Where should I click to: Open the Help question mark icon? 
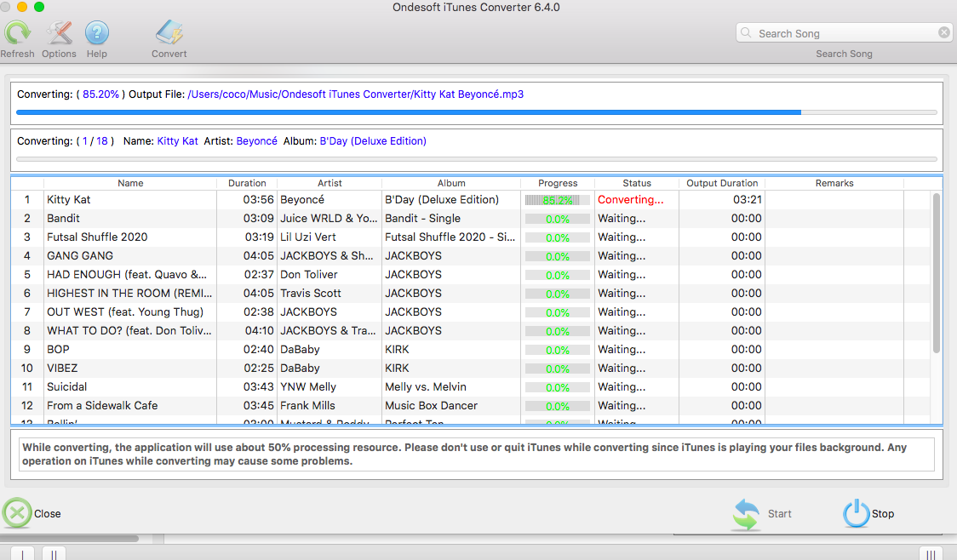coord(96,33)
